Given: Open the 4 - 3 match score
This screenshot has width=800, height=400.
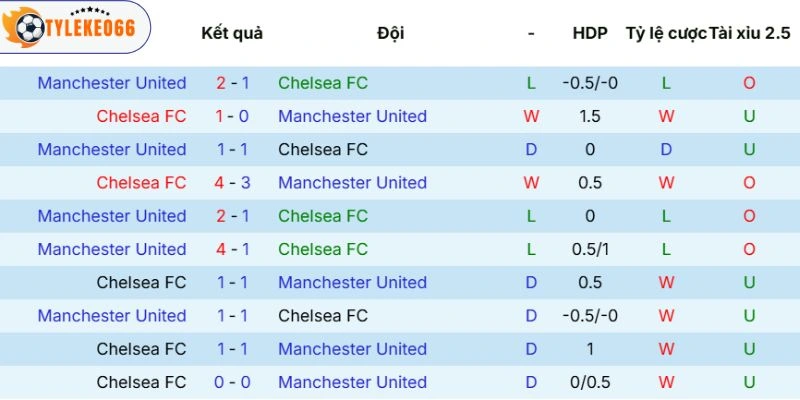Looking at the screenshot, I should point(232,183).
